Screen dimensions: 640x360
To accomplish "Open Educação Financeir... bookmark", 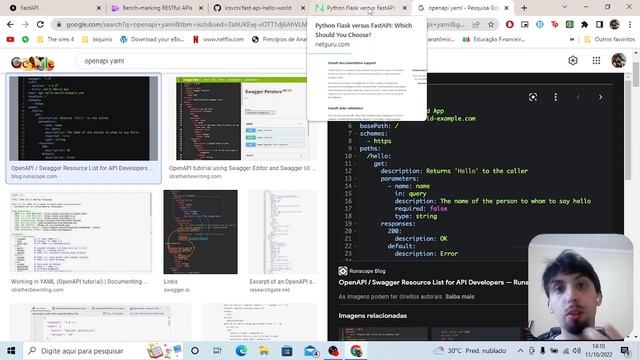I will pyautogui.click(x=493, y=39).
